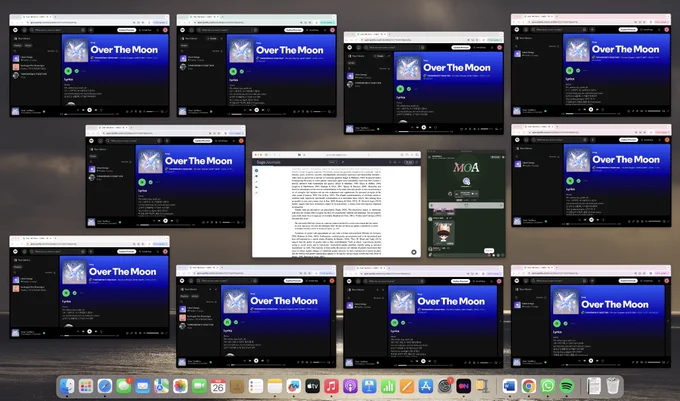This screenshot has height=401, width=680.
Task: Launch Microsoft Word from the Dock
Action: 510,386
